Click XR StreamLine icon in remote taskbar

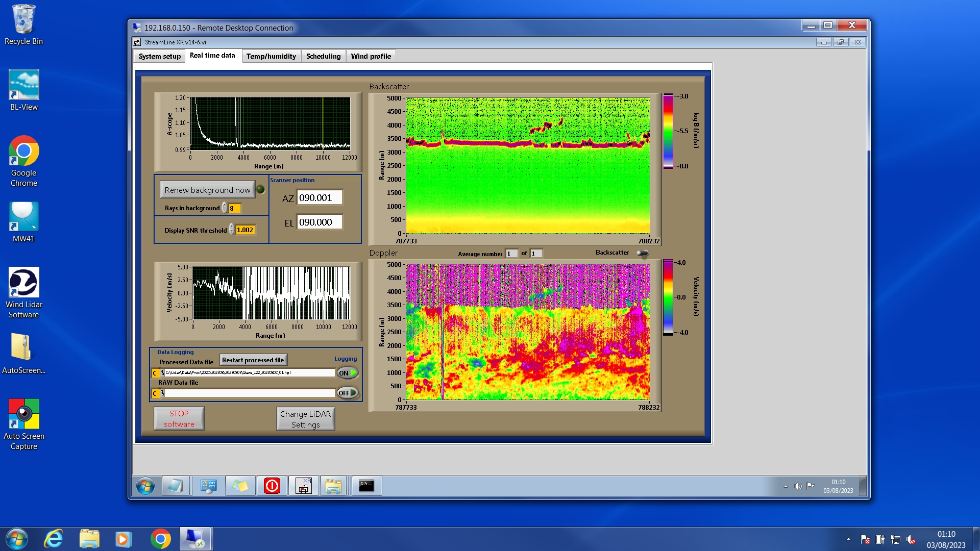pos(304,486)
